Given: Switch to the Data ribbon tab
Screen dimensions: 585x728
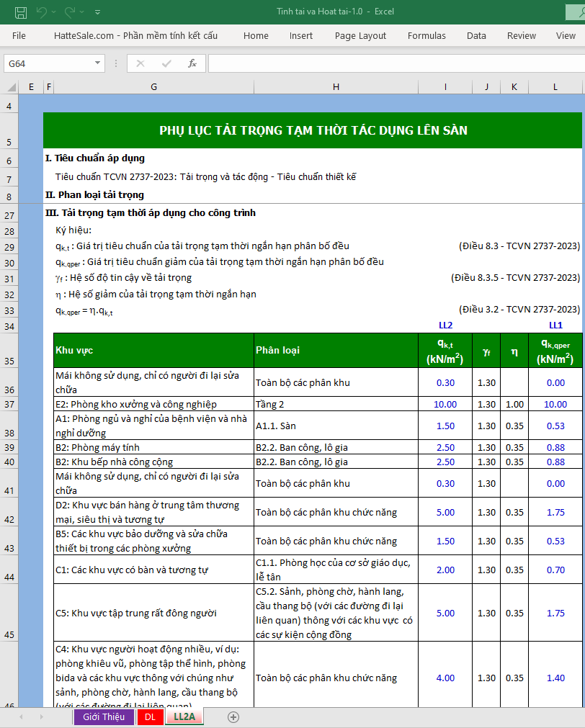Looking at the screenshot, I should (476, 36).
